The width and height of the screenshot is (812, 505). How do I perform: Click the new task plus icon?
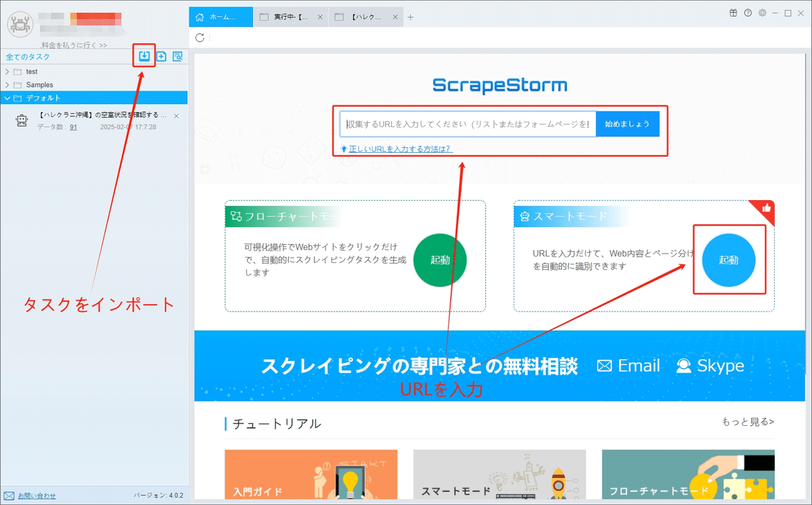(x=161, y=57)
